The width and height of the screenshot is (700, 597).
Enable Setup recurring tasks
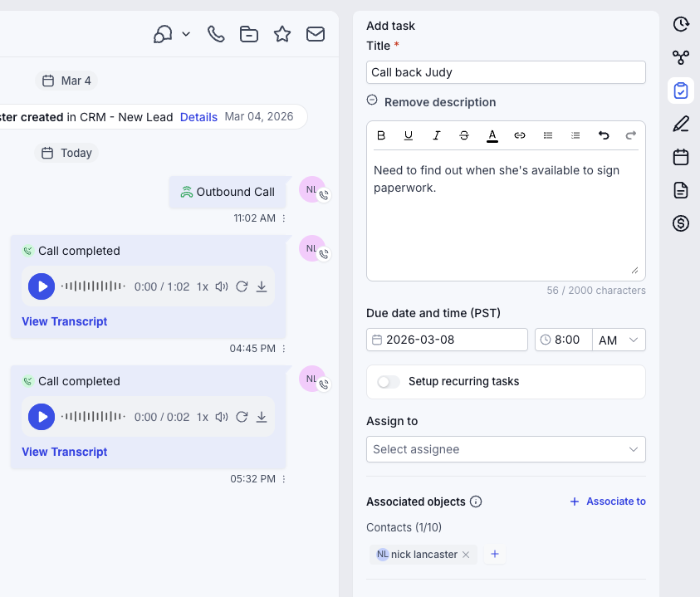click(388, 381)
